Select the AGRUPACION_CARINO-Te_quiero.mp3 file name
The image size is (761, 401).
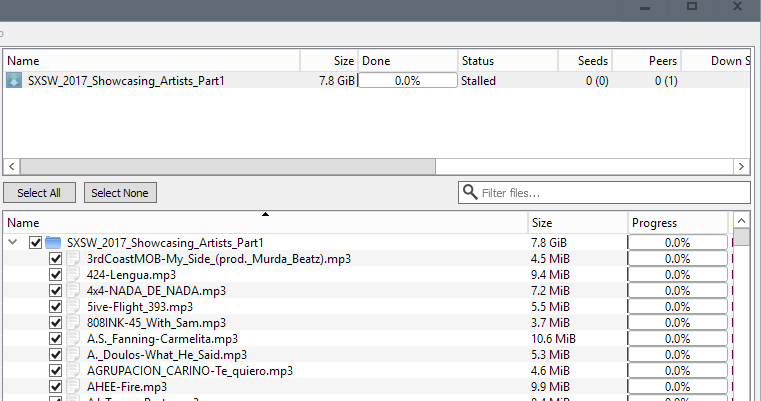tap(190, 371)
